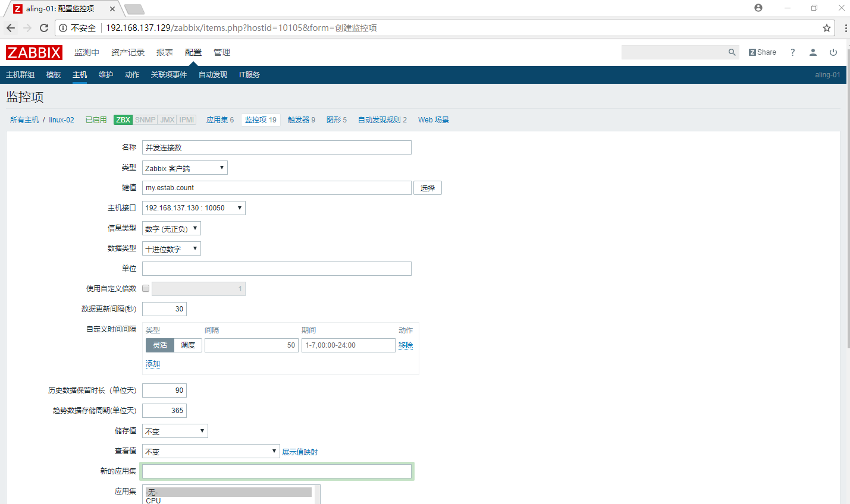
Task: Switch to 监控项 19 tab
Action: 261,120
